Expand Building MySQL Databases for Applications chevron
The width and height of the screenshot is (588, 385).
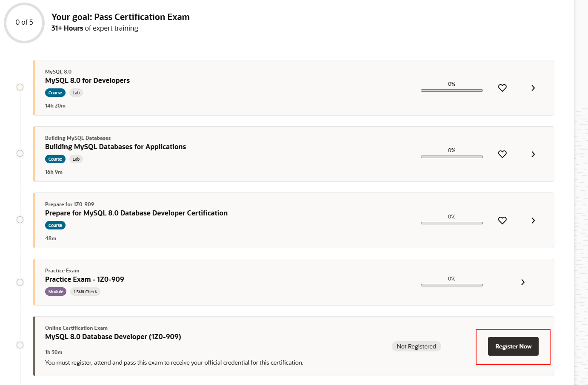[x=533, y=154]
